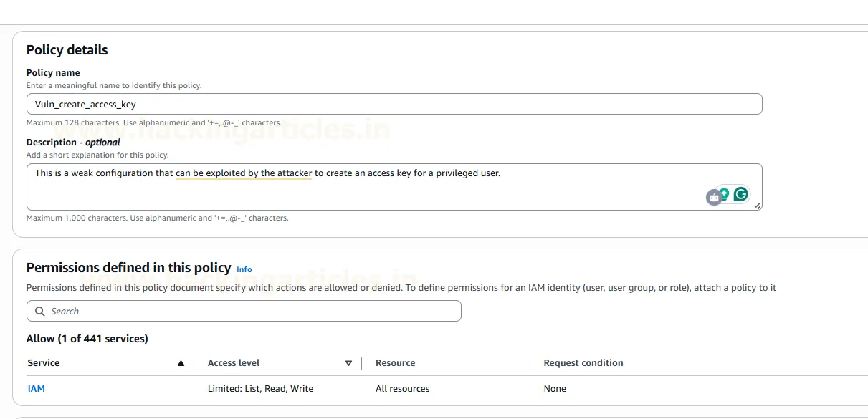Click the Access level column header
868x419 pixels.
[x=234, y=363]
